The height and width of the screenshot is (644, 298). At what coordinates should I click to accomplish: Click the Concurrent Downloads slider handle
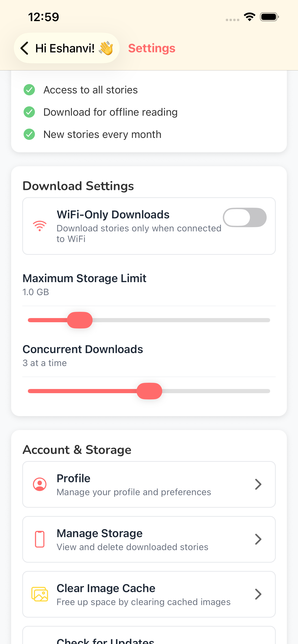click(149, 391)
